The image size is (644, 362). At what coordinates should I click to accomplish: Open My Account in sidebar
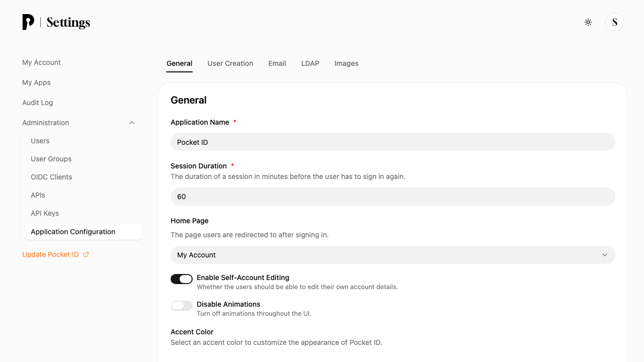pyautogui.click(x=41, y=62)
